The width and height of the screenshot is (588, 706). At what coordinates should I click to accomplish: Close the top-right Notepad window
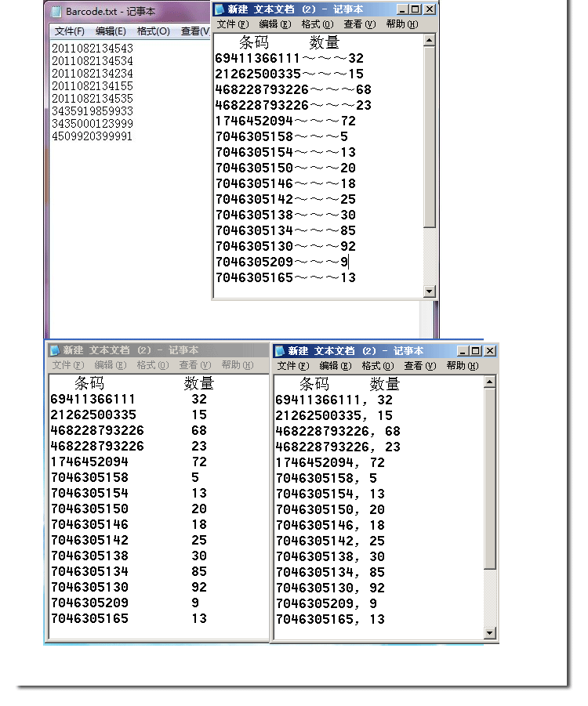pyautogui.click(x=430, y=9)
